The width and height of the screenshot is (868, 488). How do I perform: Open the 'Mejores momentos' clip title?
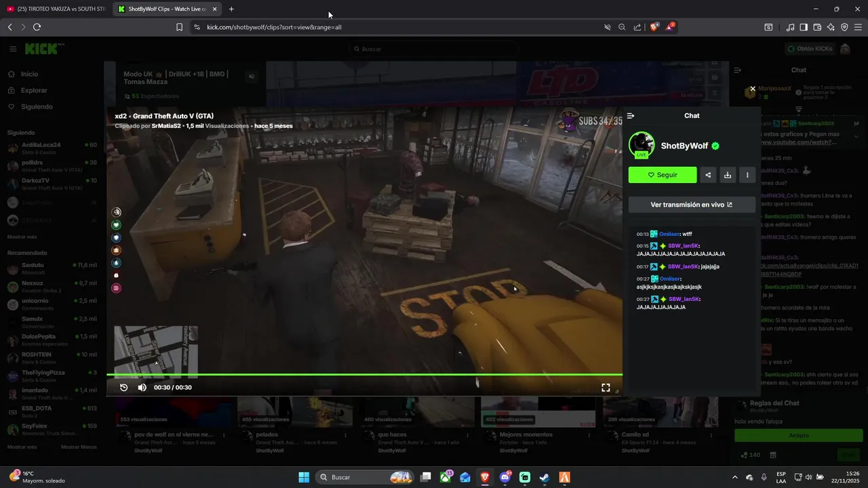point(526,434)
